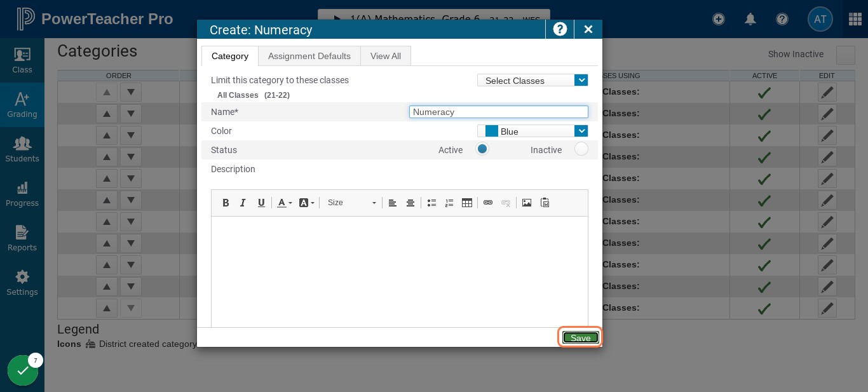The width and height of the screenshot is (868, 392).
Task: Click the green checkmark badge with 7
Action: click(23, 370)
